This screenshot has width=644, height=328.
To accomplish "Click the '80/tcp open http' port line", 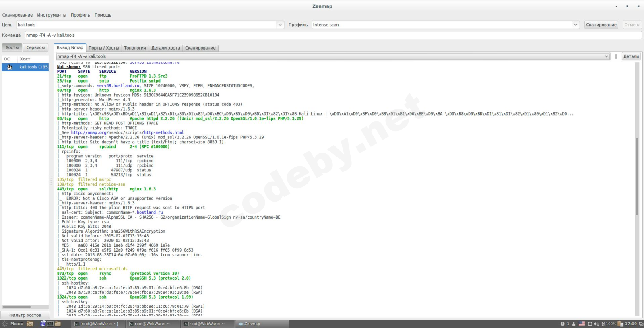I will [x=106, y=90].
